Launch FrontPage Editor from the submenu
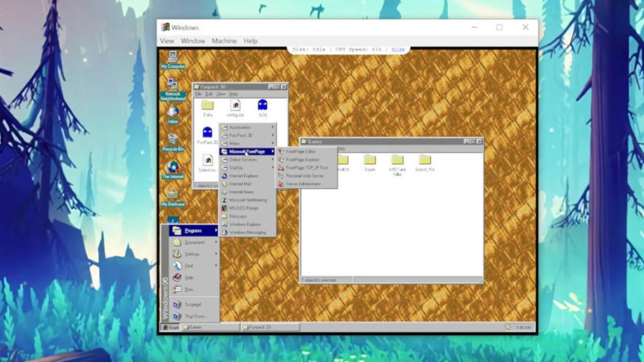 (301, 151)
